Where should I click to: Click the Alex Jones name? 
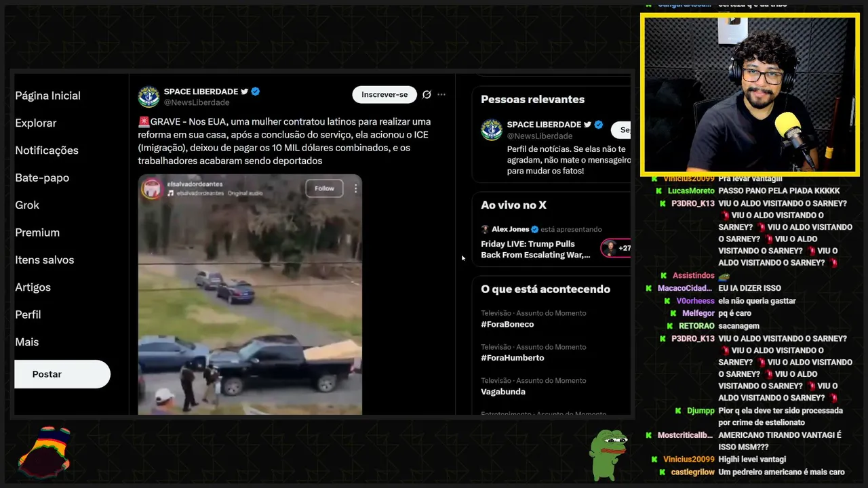click(x=510, y=229)
